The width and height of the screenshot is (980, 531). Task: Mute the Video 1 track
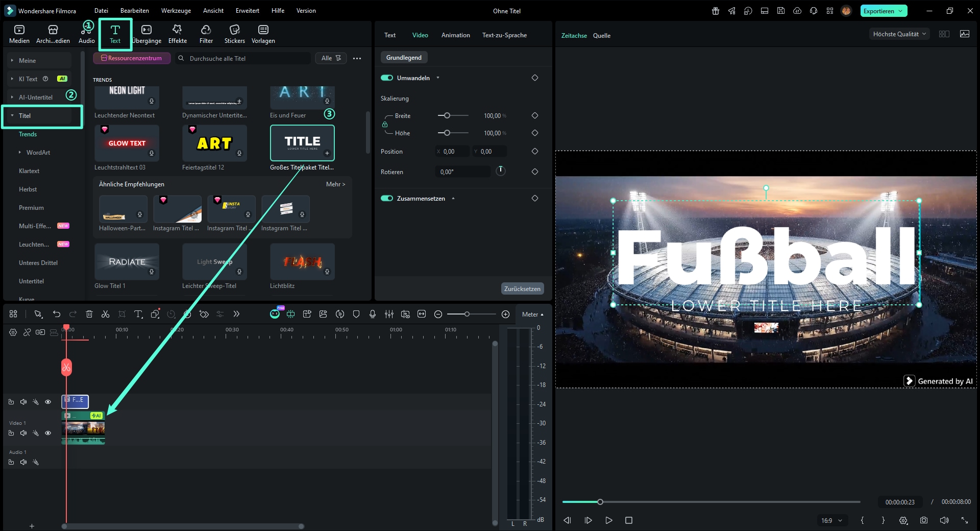[23, 433]
